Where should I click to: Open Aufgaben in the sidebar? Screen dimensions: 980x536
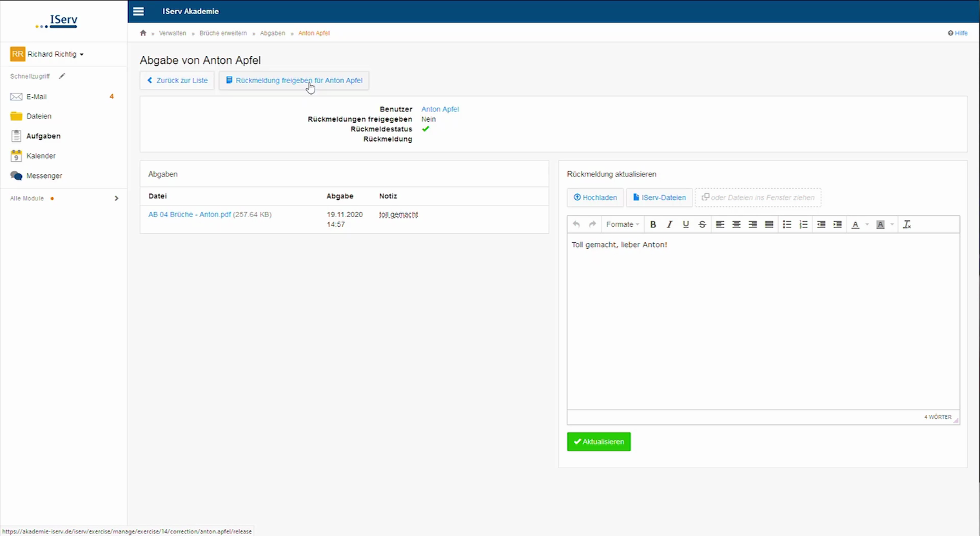tap(43, 136)
